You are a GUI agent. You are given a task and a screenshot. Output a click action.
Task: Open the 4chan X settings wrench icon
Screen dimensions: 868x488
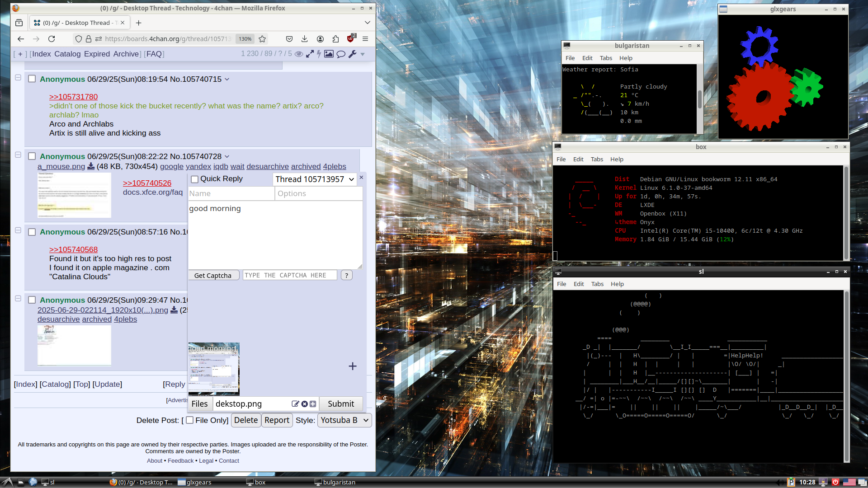(x=353, y=54)
